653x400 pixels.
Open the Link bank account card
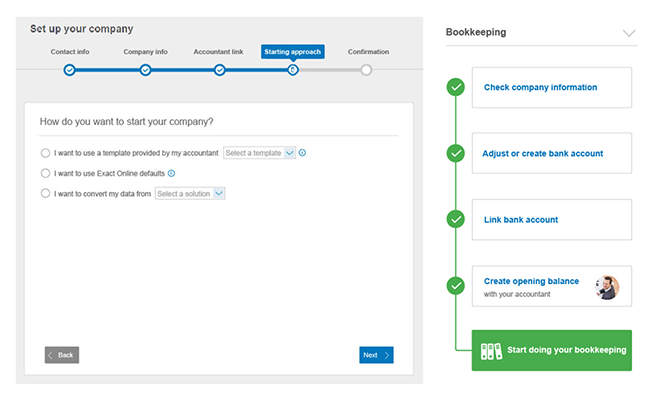551,220
